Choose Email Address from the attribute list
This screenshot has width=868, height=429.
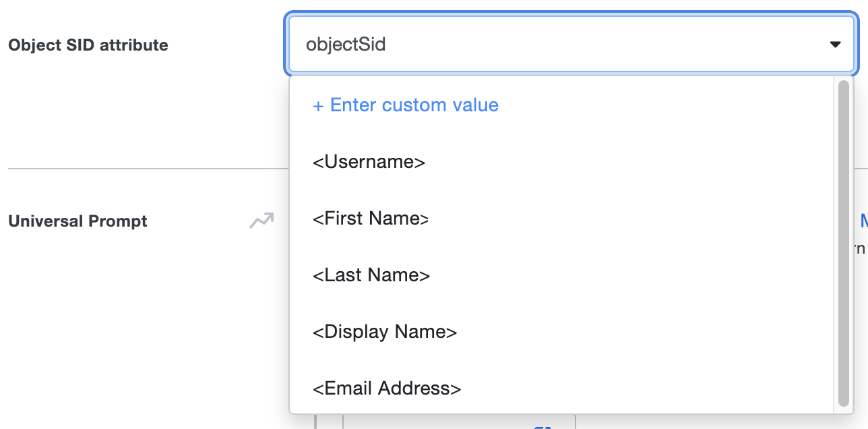(x=387, y=388)
